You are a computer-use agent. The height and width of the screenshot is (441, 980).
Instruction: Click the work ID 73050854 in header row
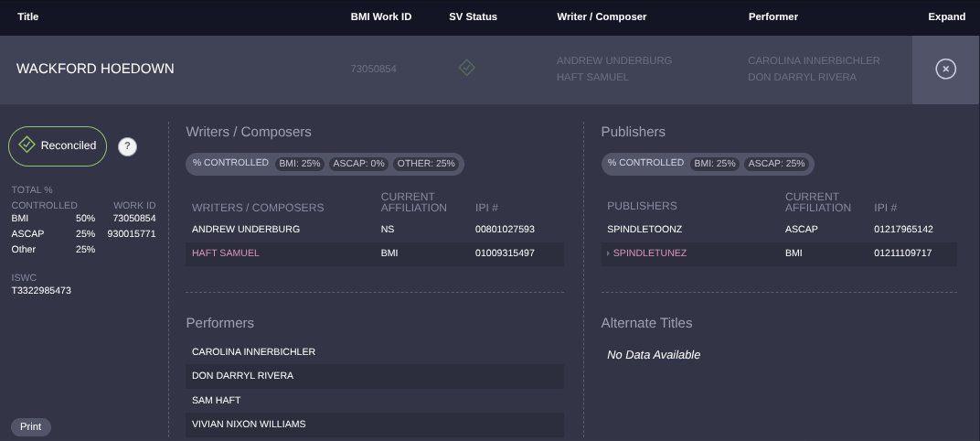tap(374, 69)
